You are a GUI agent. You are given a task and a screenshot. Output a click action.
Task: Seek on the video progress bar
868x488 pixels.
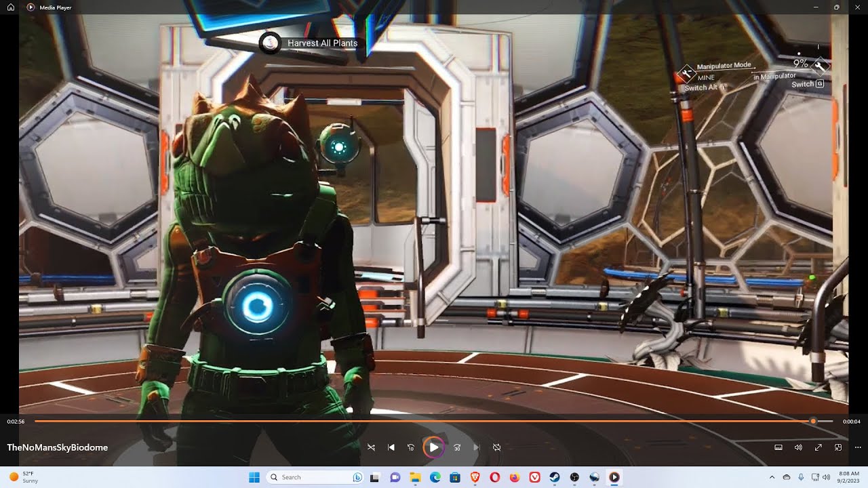tap(434, 422)
